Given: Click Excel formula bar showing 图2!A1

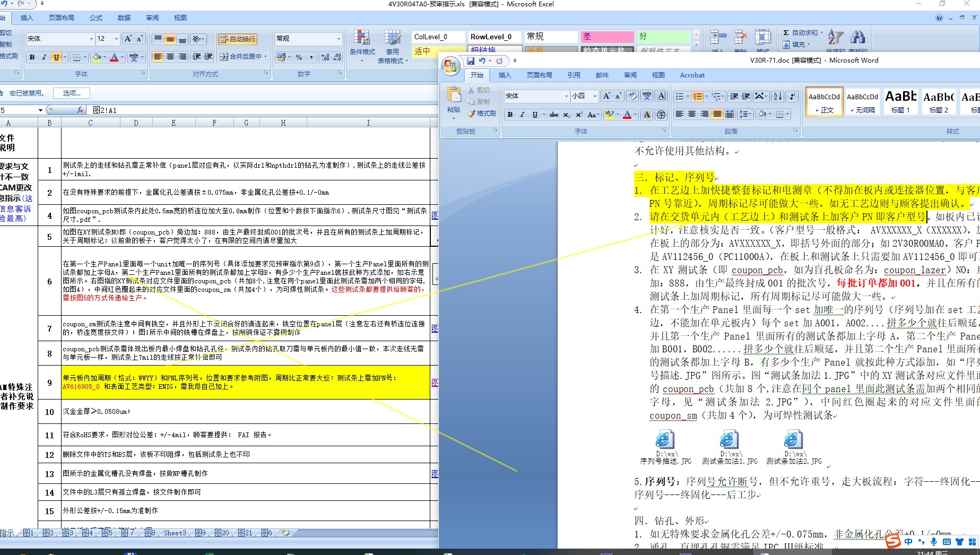Looking at the screenshot, I should click(263, 110).
